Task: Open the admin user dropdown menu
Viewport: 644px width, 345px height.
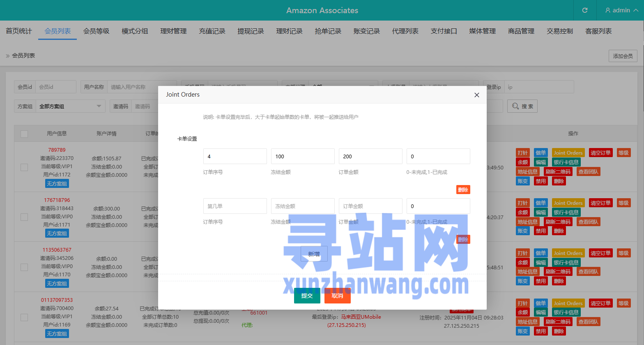Action: point(621,10)
